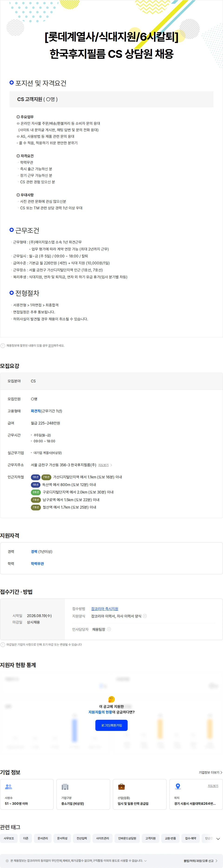The width and height of the screenshot is (223, 868).
Task: Click the info icon beside 채용정보에 잘못된 내용이
Action: coord(3,345)
